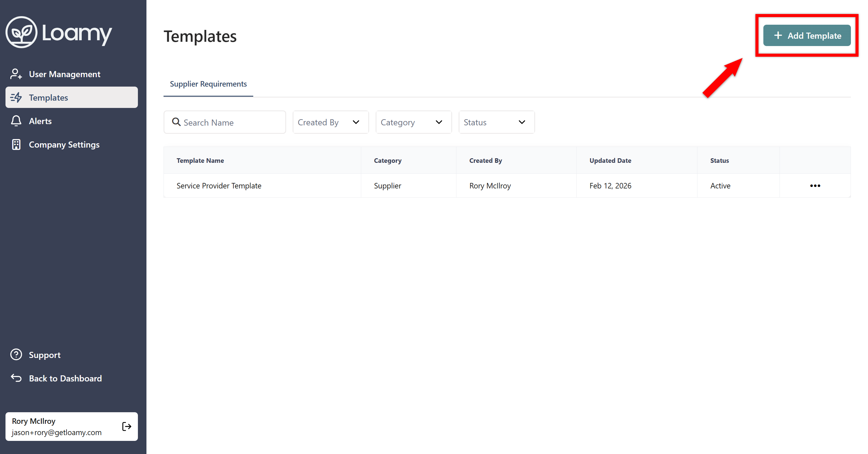Screen dimensions: 868x454
Task: Expand the Status filter dropdown
Action: (496, 122)
